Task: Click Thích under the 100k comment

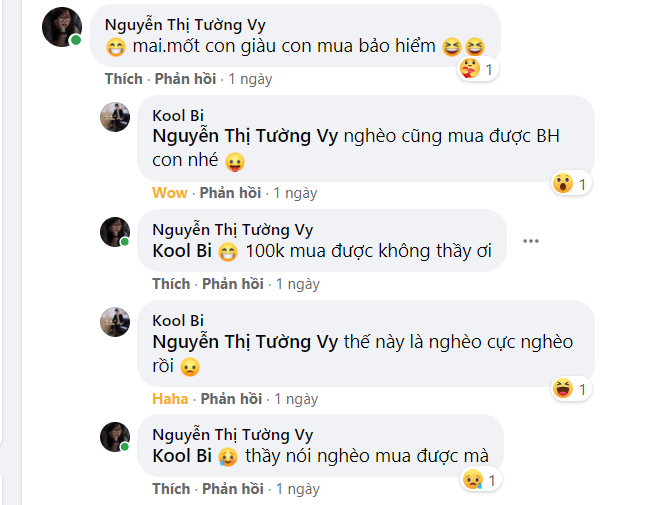Action: point(171,284)
